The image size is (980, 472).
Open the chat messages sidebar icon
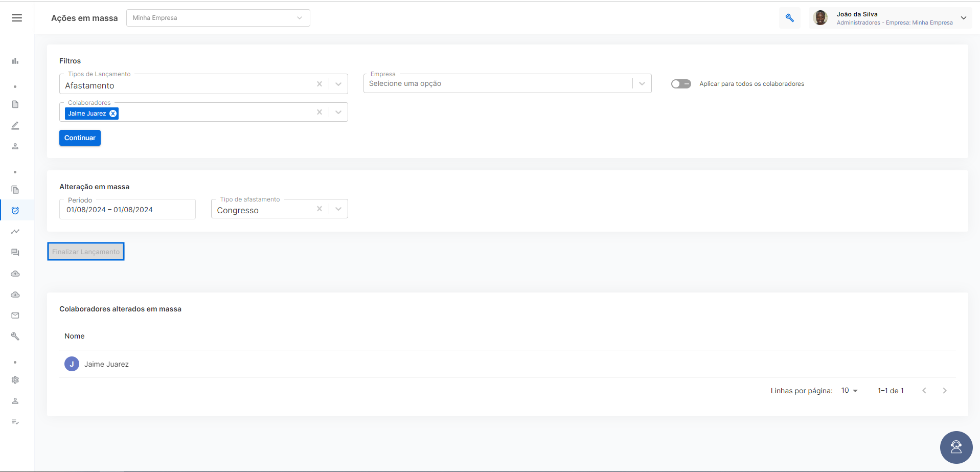click(x=15, y=253)
